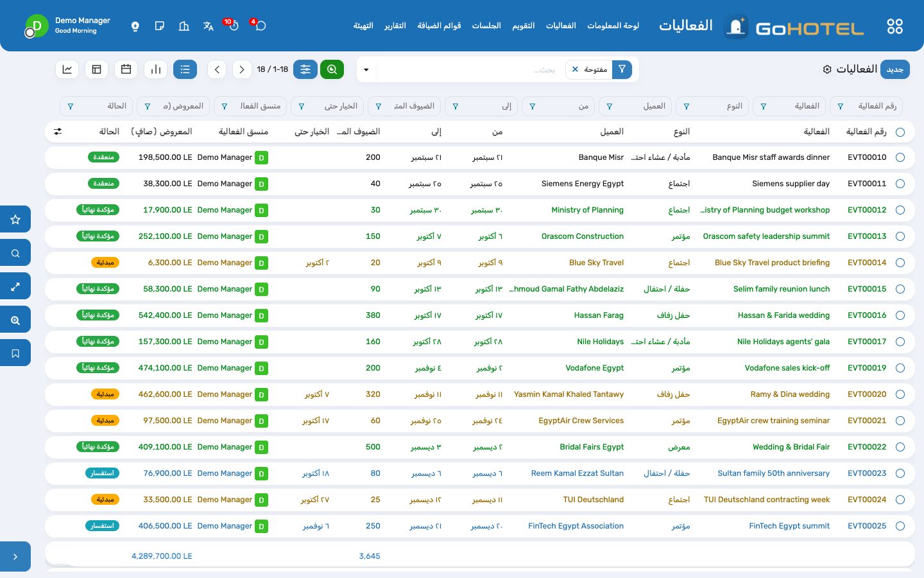Screen dimensions: 924x578
Task: Switch to bar chart graph view
Action: pyautogui.click(x=155, y=69)
